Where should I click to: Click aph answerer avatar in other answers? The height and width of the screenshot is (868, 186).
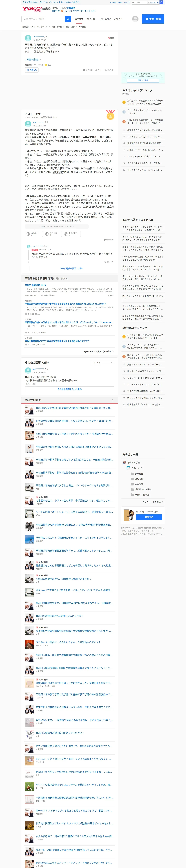(x=28, y=370)
